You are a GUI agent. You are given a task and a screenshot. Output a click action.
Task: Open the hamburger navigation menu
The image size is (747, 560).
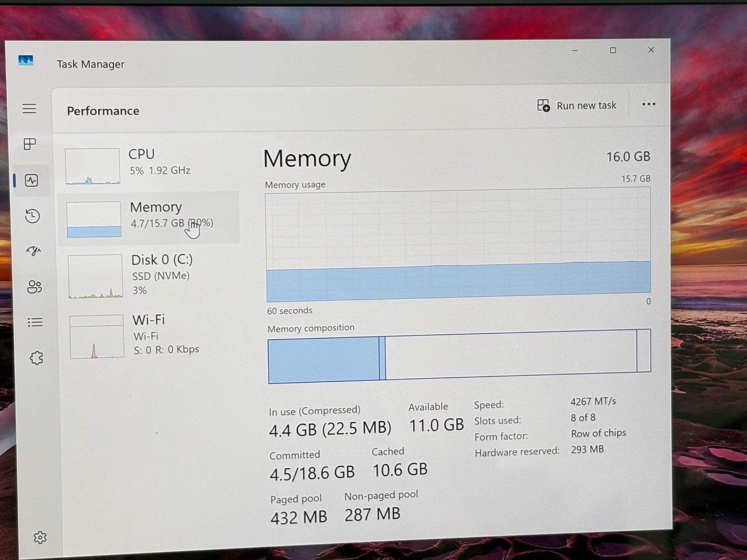(x=29, y=109)
